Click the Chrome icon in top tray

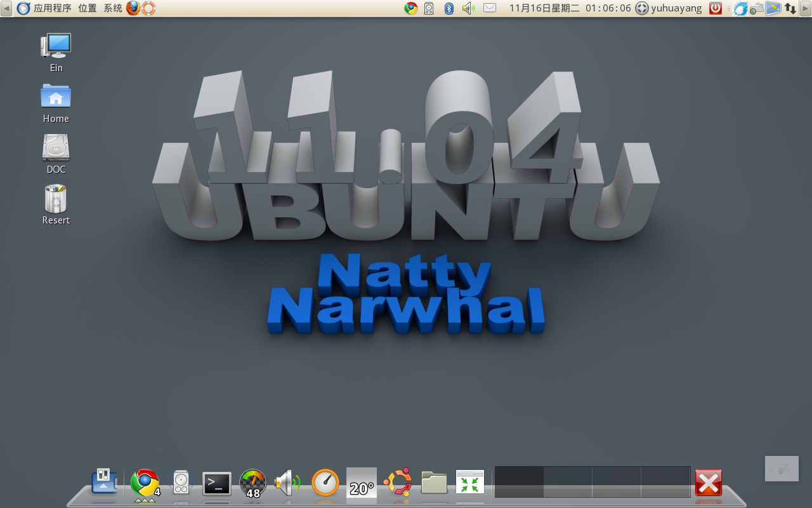tap(411, 8)
